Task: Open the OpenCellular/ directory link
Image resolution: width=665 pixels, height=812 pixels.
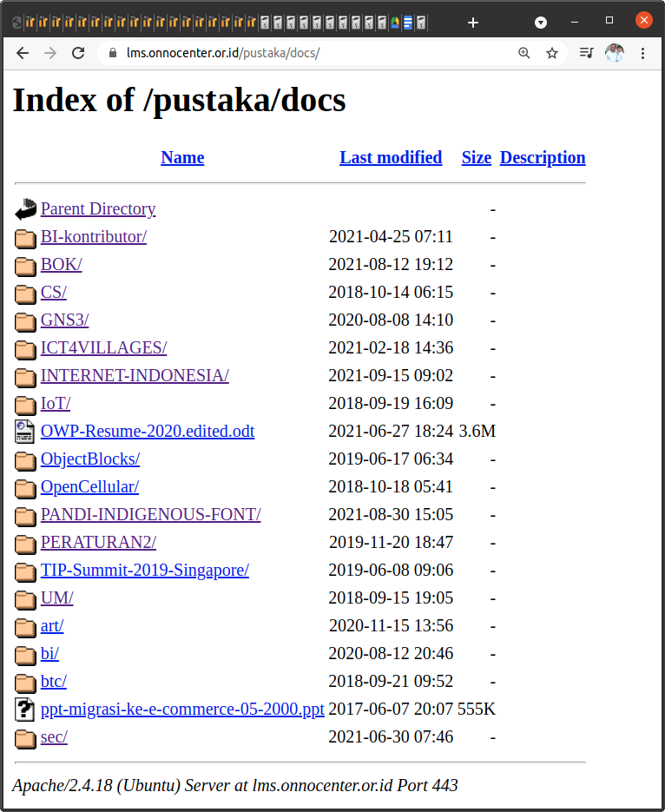Action: click(90, 487)
